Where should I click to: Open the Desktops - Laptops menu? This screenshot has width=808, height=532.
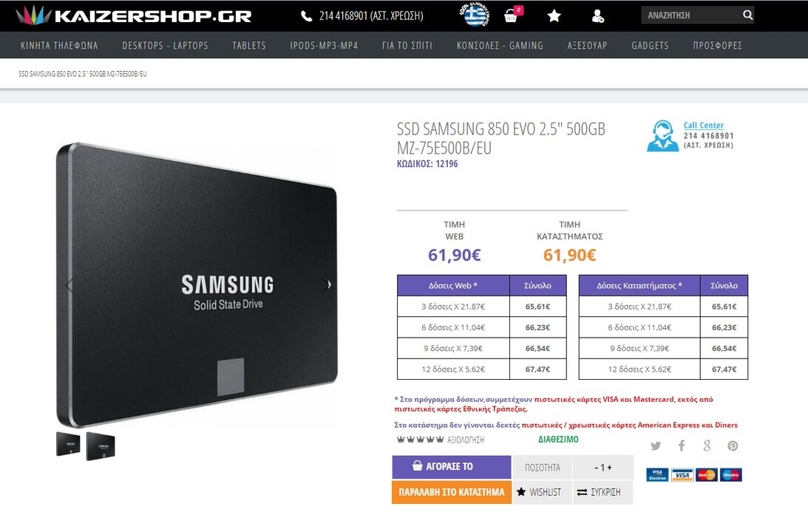[165, 45]
